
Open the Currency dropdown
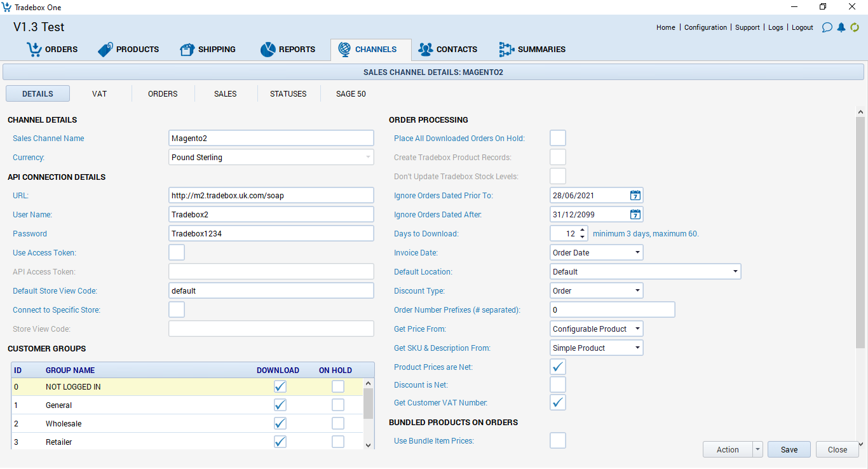click(x=367, y=157)
